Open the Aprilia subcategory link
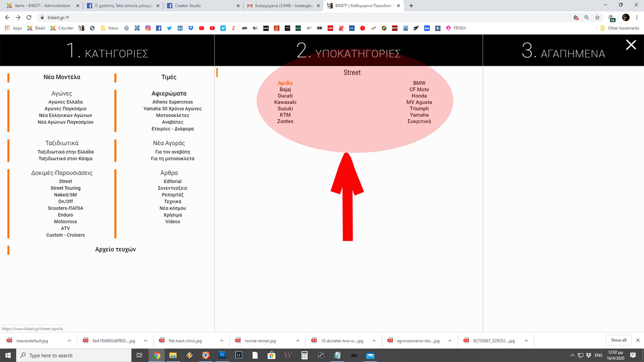 285,83
